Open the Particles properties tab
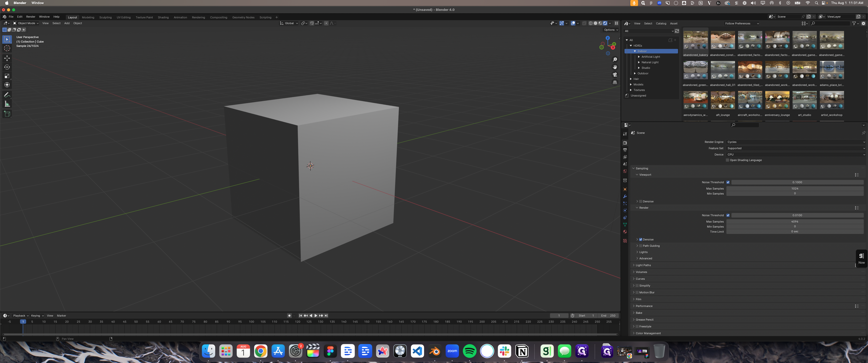 pyautogui.click(x=625, y=203)
